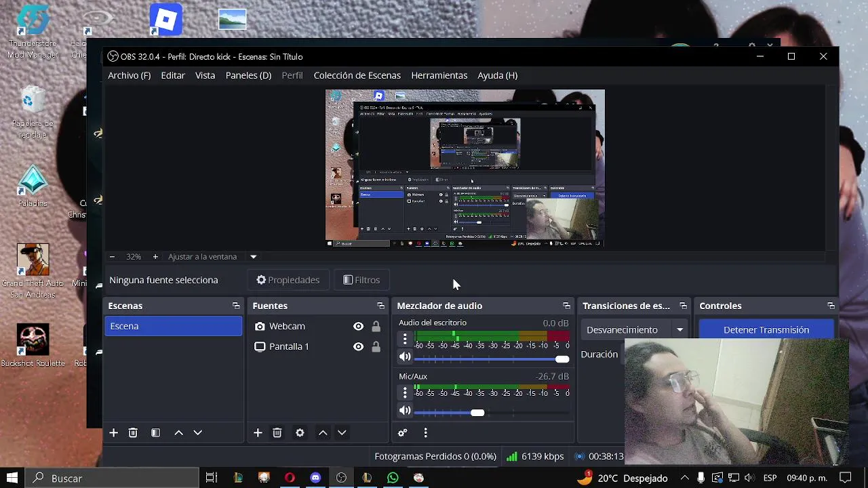868x488 pixels.
Task: Click the OBS Studio taskbar icon
Action: pos(341,478)
